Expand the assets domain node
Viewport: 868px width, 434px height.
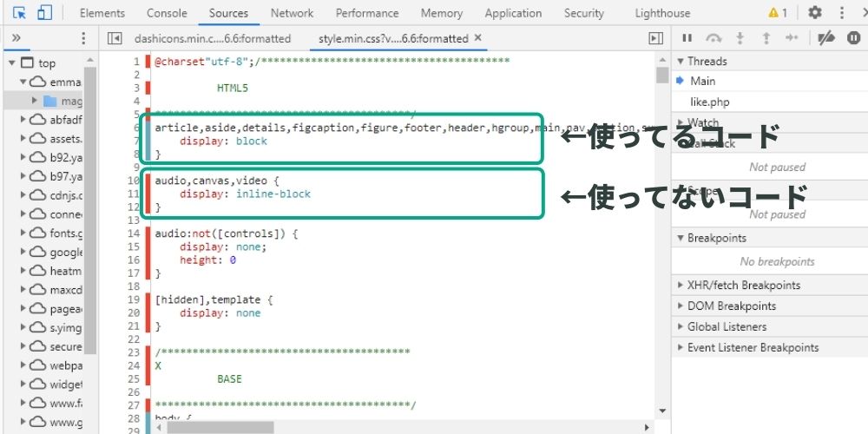[x=23, y=138]
